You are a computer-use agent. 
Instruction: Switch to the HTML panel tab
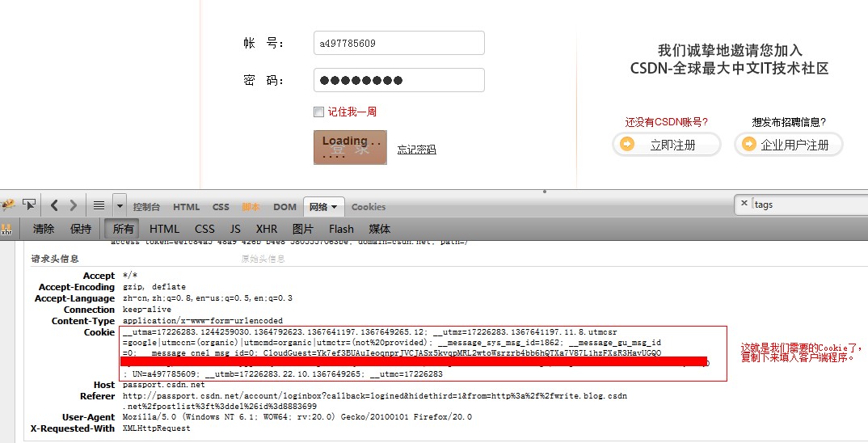click(x=186, y=207)
